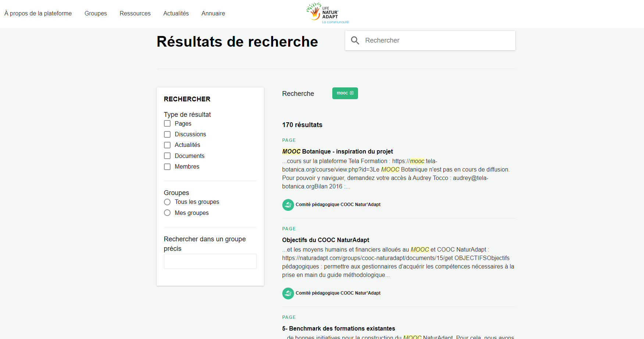Navigate to Annuaire

213,14
